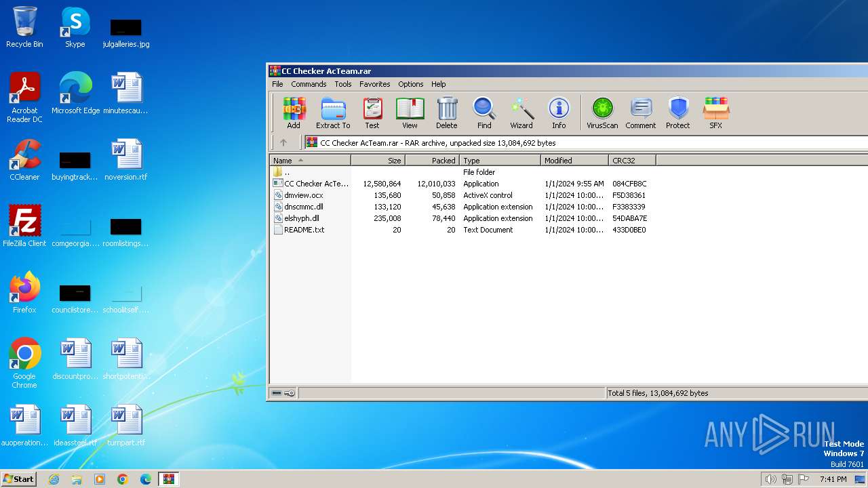This screenshot has width=868, height=488.
Task: Click the drive/key icon in status bar
Action: tap(283, 393)
